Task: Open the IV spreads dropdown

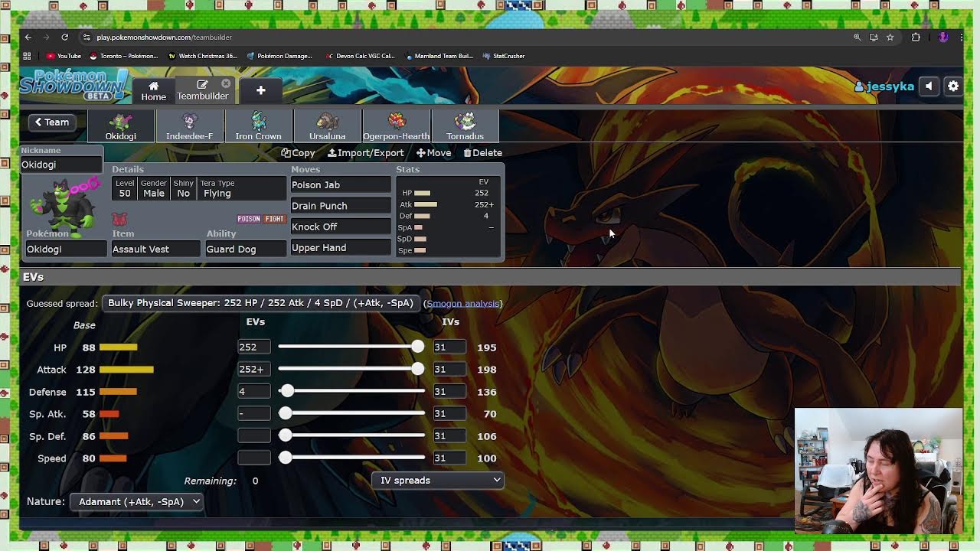Action: 438,480
